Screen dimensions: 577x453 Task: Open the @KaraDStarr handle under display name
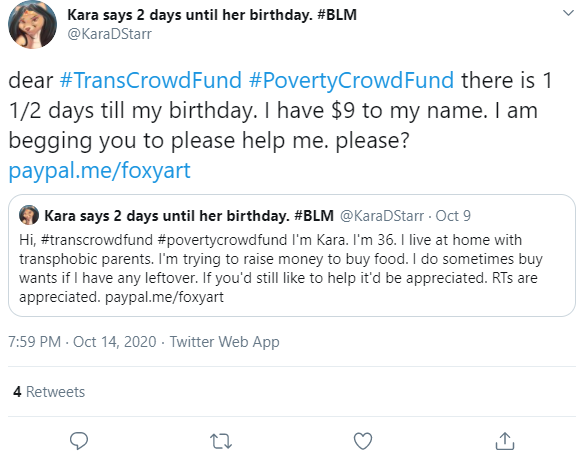(109, 34)
